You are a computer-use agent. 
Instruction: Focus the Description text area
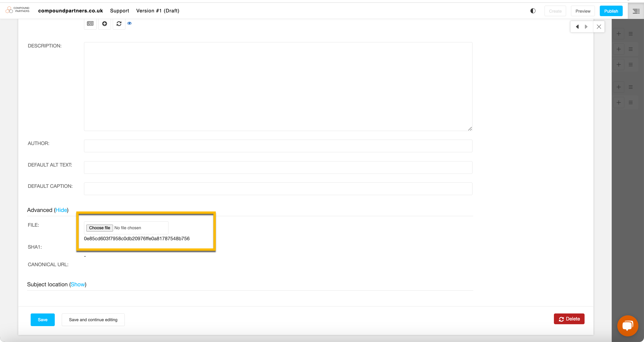click(278, 87)
